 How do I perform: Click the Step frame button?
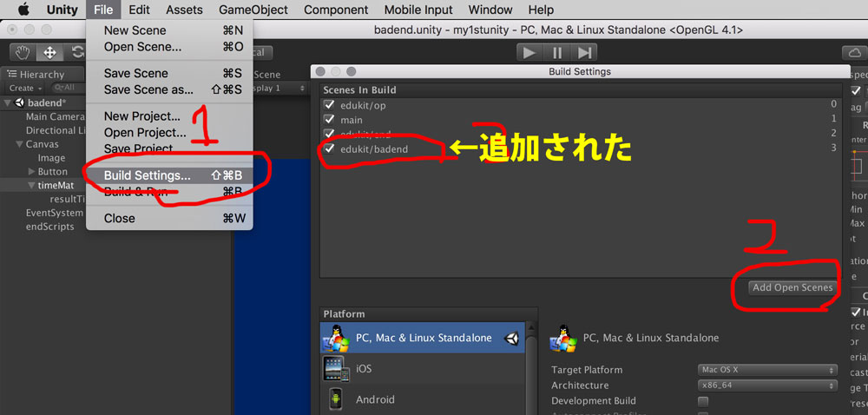pyautogui.click(x=584, y=53)
